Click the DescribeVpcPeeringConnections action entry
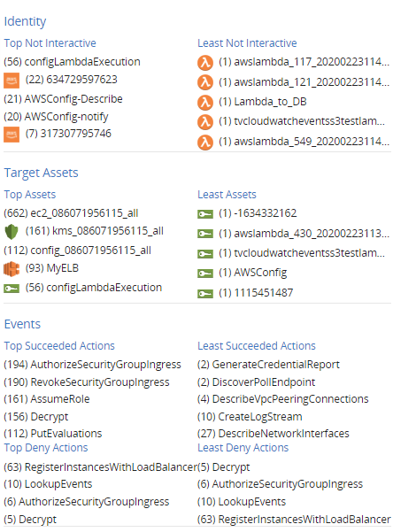This screenshot has width=393, height=532. click(x=282, y=399)
